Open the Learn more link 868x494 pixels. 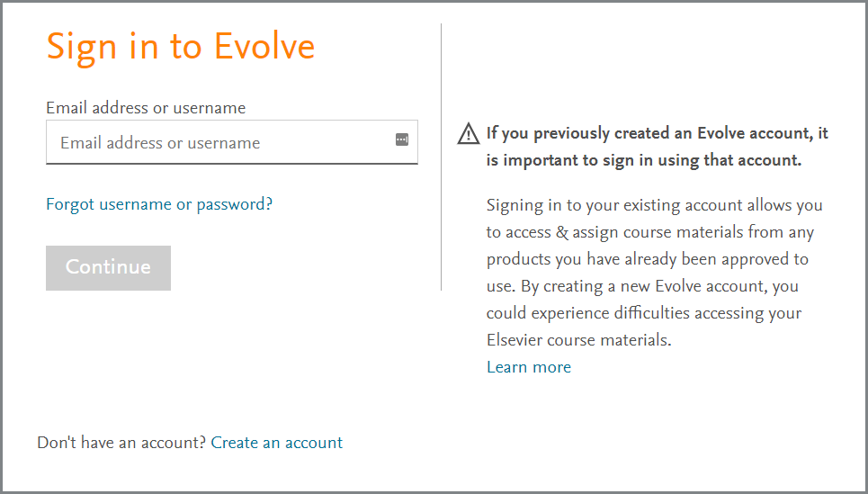tap(529, 367)
